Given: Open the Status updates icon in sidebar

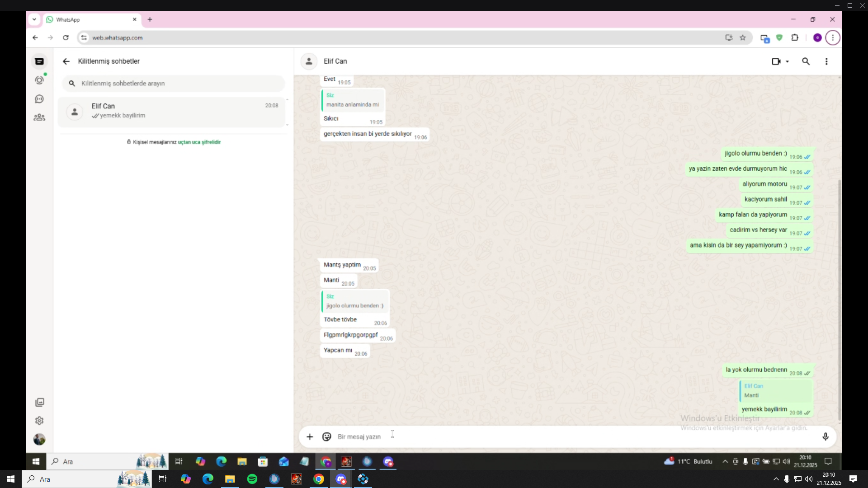Looking at the screenshot, I should [39, 80].
